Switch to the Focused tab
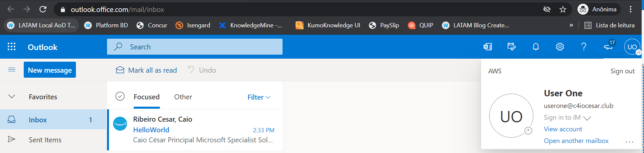Image resolution: width=644 pixels, height=153 pixels. (x=146, y=97)
